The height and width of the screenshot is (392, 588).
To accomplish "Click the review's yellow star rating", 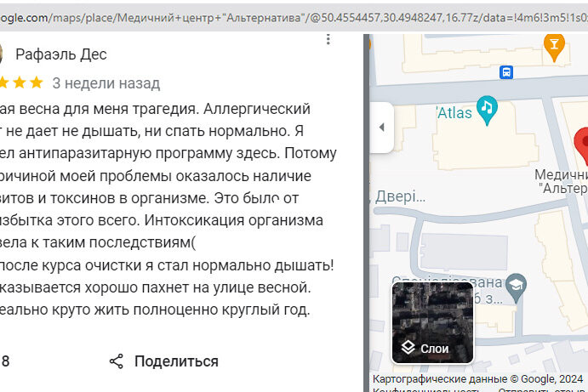I will tap(21, 83).
